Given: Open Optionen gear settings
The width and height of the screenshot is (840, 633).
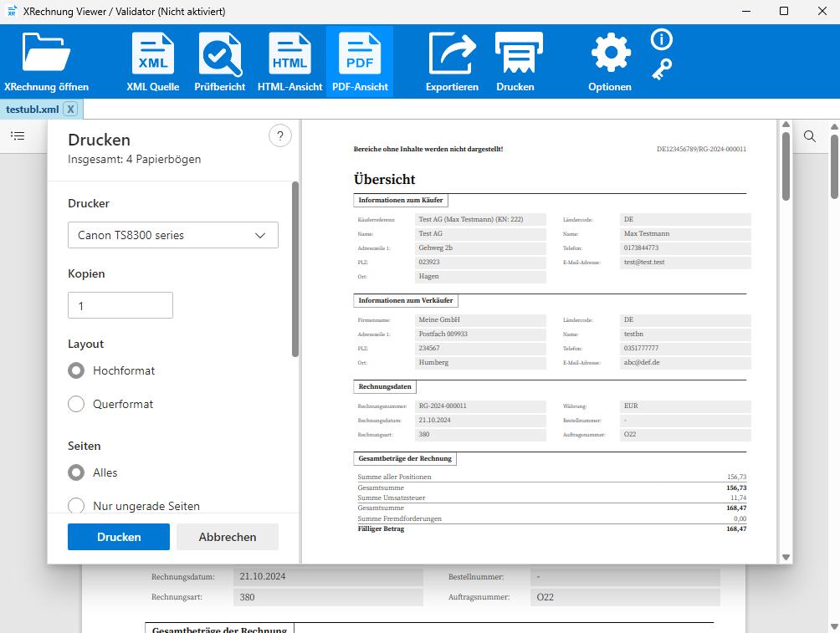Looking at the screenshot, I should (610, 57).
